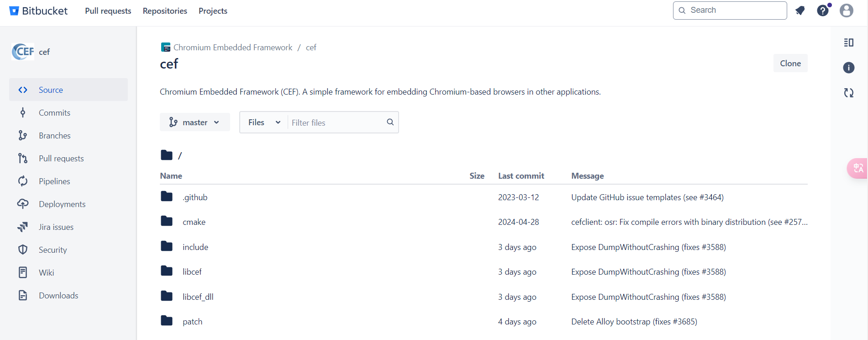Click the 4 days ago commit time
Screen dimensions: 868x340
[x=517, y=322]
